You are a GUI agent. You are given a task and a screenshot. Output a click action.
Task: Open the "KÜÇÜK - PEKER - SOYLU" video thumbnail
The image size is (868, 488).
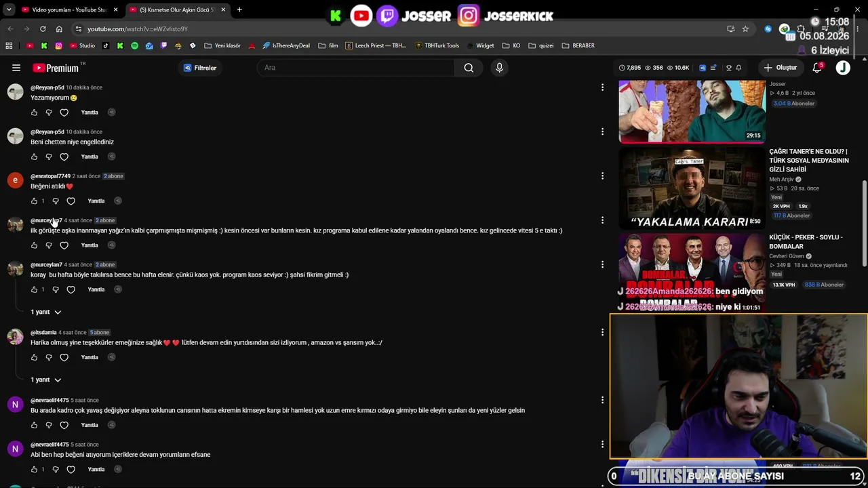692,272
